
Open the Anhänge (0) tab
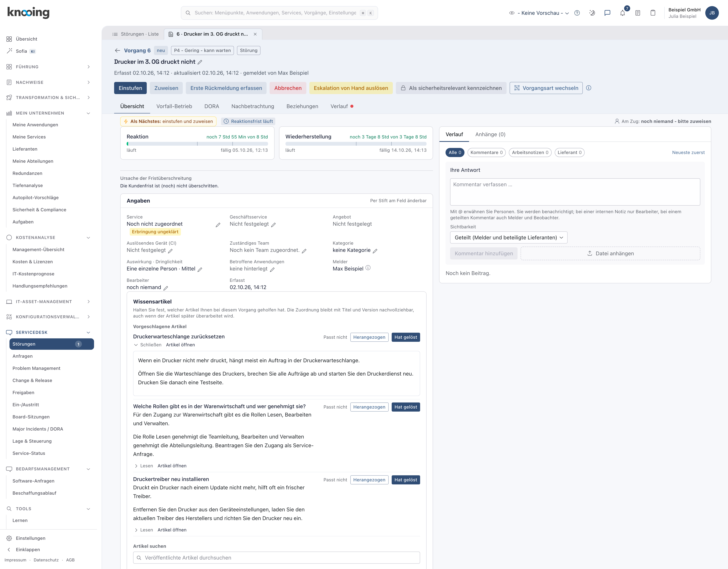490,134
